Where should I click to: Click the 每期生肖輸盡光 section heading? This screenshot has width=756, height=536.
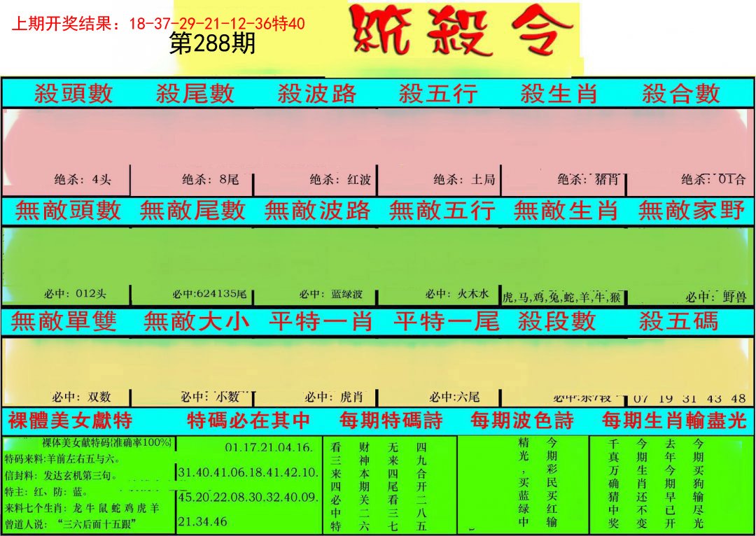click(x=675, y=421)
